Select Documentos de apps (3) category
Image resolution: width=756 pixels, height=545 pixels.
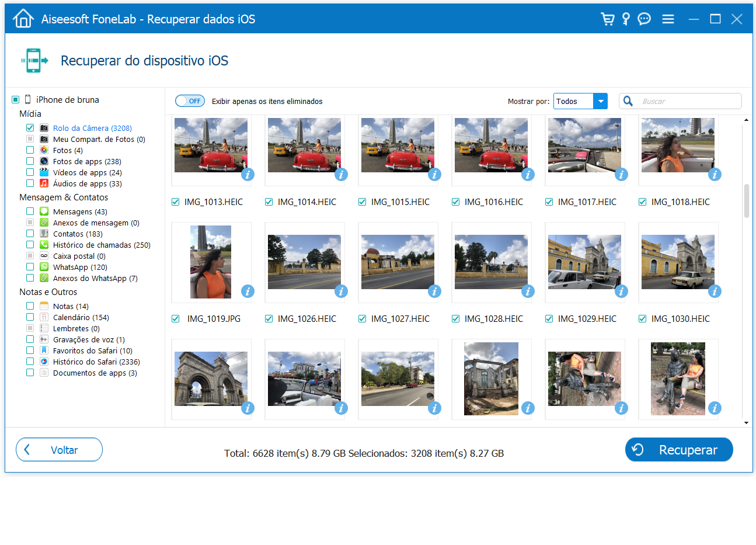(x=95, y=373)
